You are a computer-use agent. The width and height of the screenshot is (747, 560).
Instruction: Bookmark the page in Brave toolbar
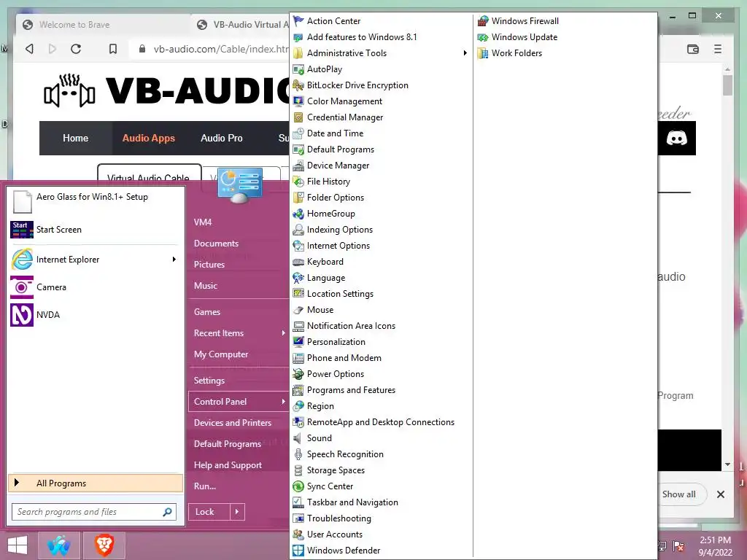(x=113, y=49)
